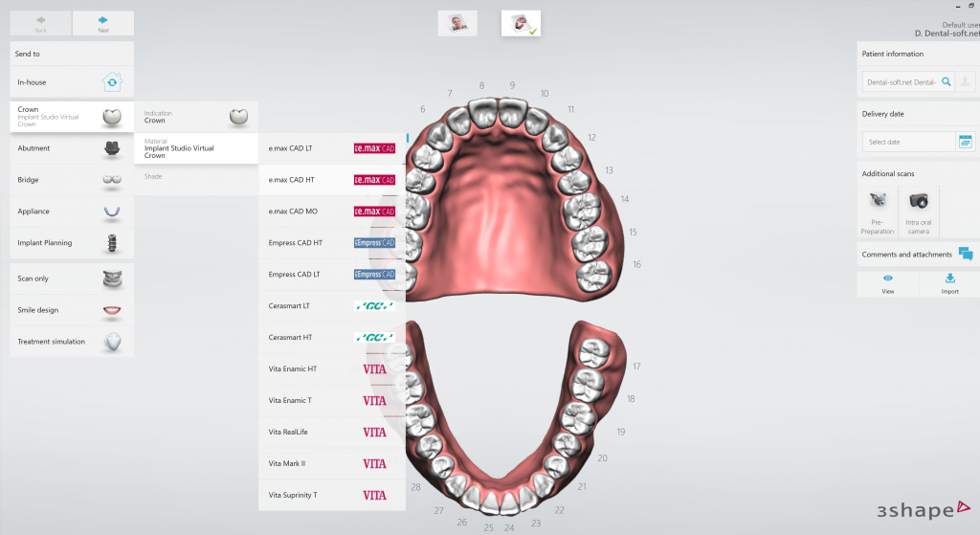980x535 pixels.
Task: Choose Vita Enamic HT material
Action: tap(331, 369)
